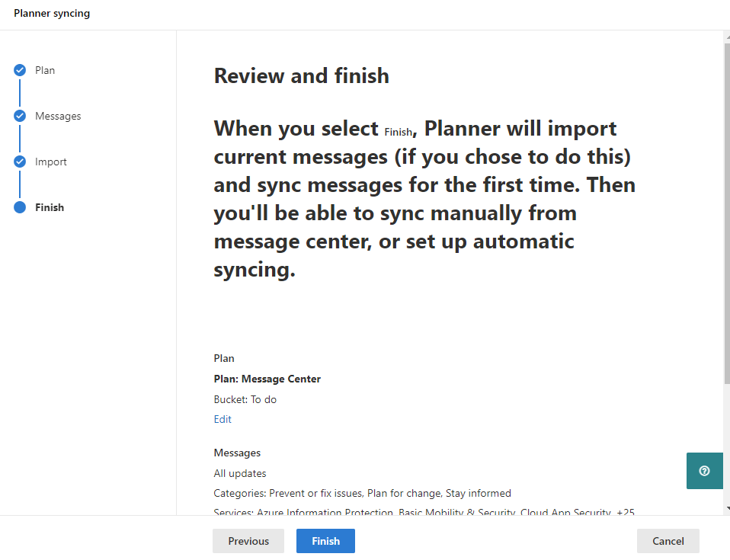Click the Review and finish heading
The width and height of the screenshot is (730, 560).
[x=302, y=75]
